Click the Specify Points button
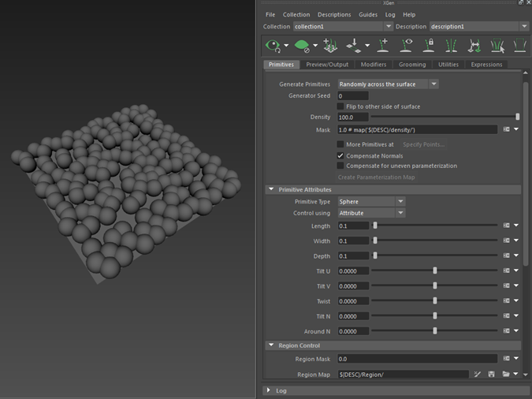This screenshot has height=399, width=532. tap(423, 144)
